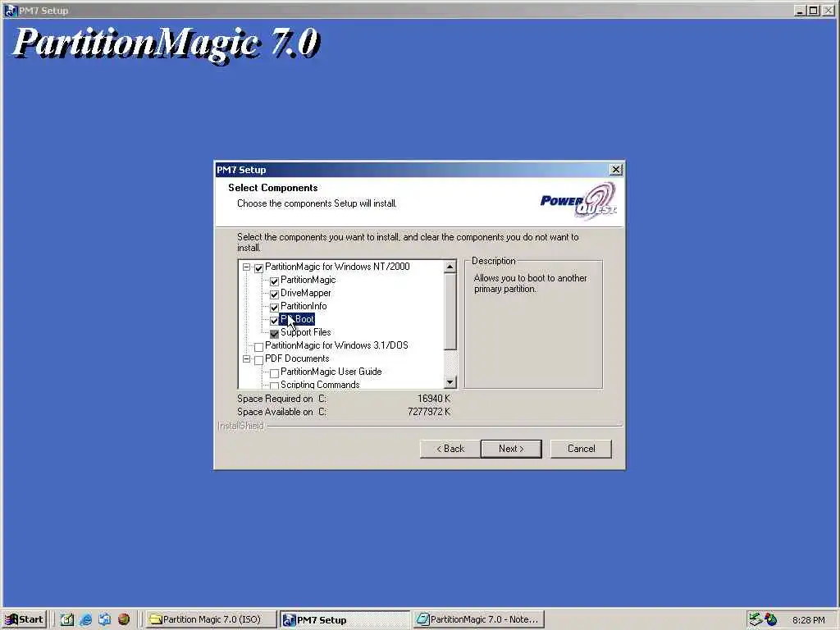Click the component list scrollbar thumb
Viewport: 840px width, 630px height.
point(450,311)
